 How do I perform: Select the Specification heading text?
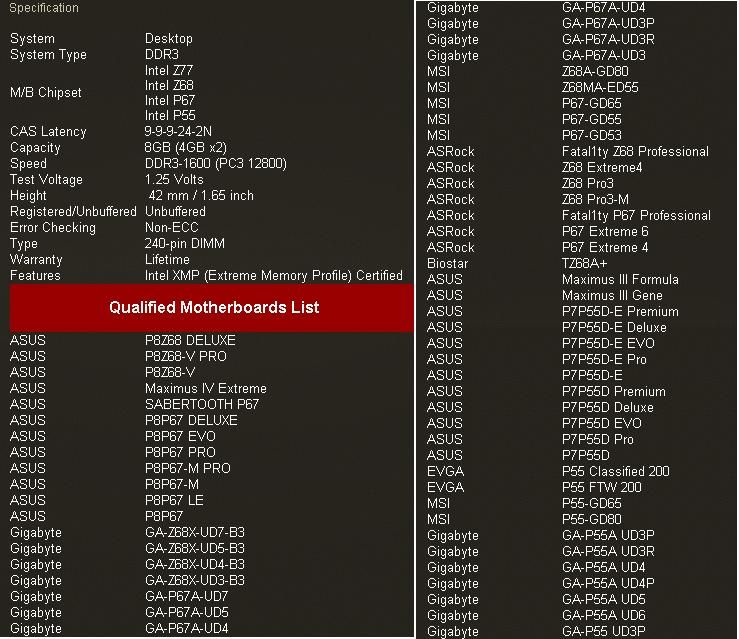click(x=44, y=8)
